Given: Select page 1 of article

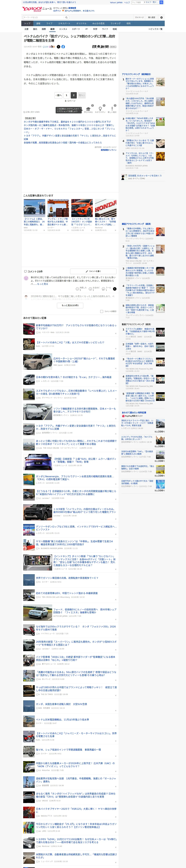Looking at the screenshot, I should tap(66, 95).
